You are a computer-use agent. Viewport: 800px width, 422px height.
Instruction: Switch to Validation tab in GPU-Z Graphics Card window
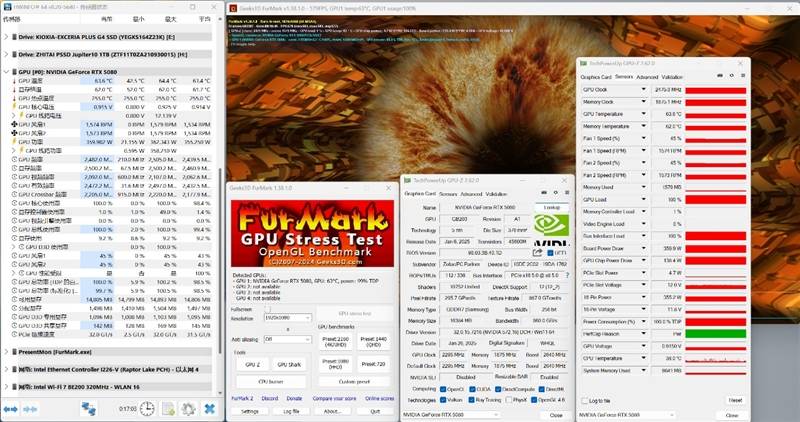click(496, 194)
